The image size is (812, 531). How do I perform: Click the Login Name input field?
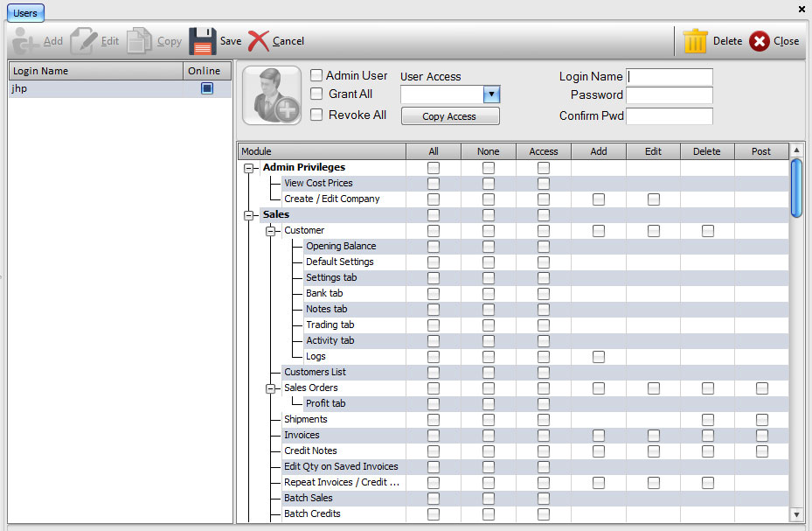[669, 77]
